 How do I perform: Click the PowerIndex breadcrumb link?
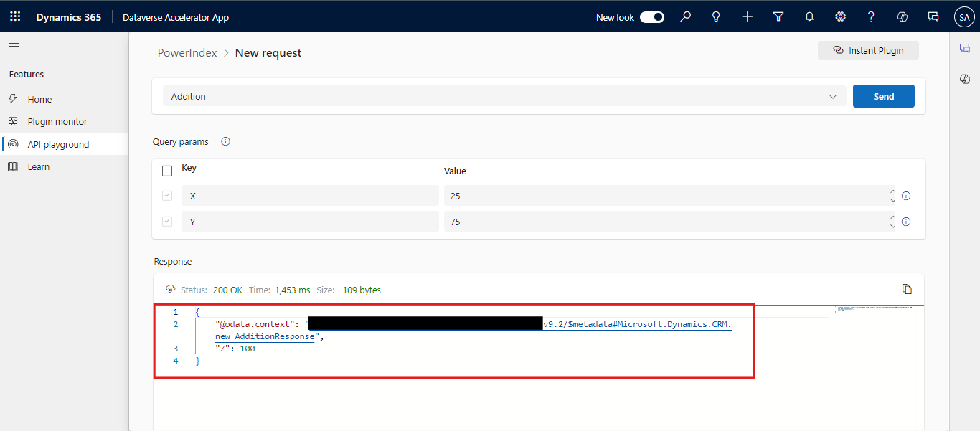tap(187, 53)
